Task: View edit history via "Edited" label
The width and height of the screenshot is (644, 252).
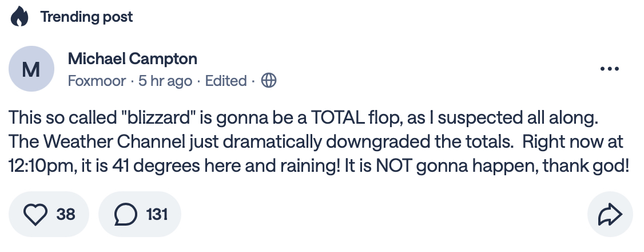Action: (225, 81)
